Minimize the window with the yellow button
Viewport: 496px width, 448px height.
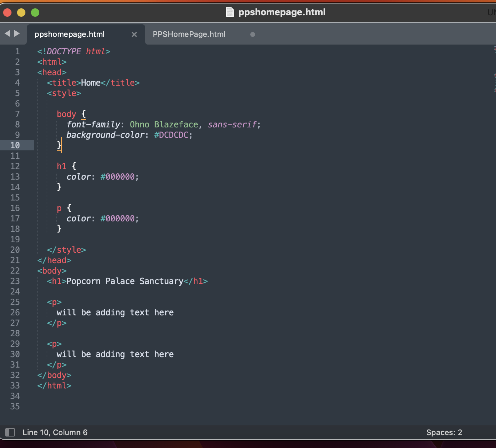click(21, 13)
